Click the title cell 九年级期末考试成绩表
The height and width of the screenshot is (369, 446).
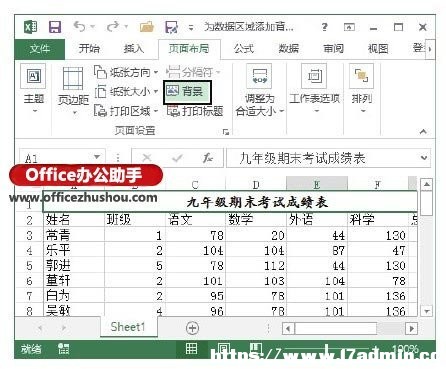click(x=230, y=202)
